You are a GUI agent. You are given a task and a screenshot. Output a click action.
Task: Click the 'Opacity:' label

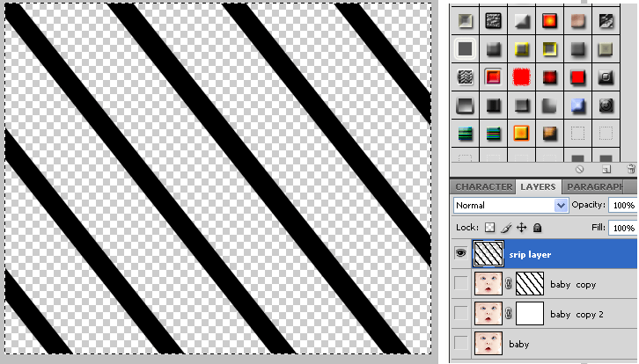(x=589, y=205)
